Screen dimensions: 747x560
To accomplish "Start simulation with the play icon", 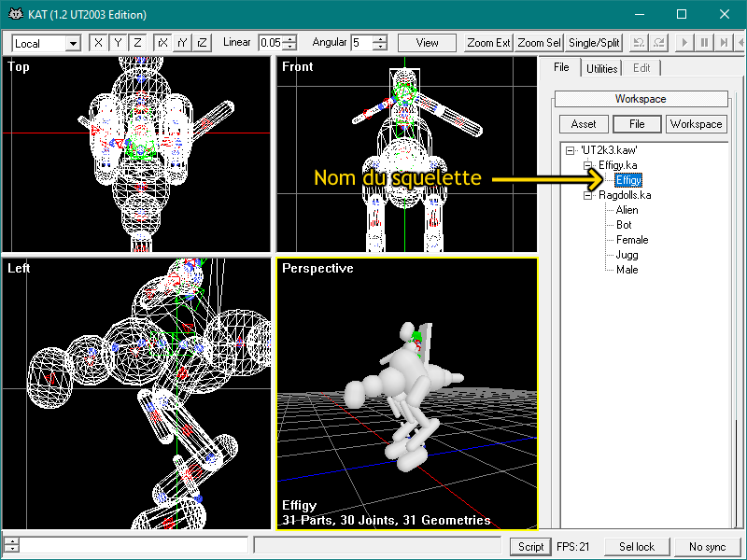I will coord(684,43).
